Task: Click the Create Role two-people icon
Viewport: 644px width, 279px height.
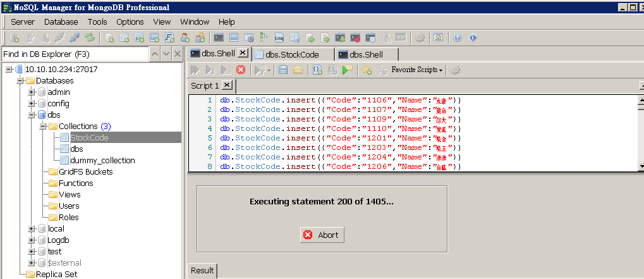Action: click(x=200, y=38)
